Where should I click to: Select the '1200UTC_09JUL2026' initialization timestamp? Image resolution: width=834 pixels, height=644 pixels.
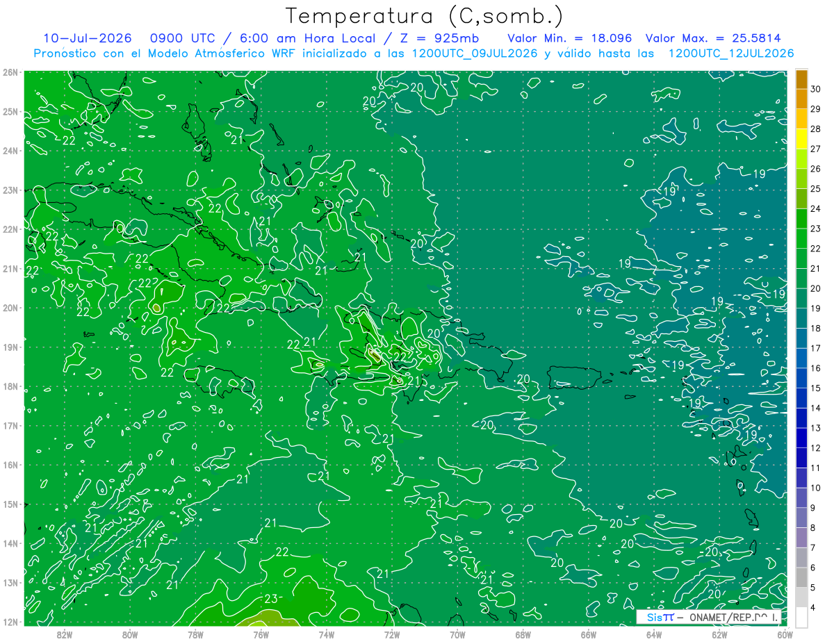[x=475, y=53]
